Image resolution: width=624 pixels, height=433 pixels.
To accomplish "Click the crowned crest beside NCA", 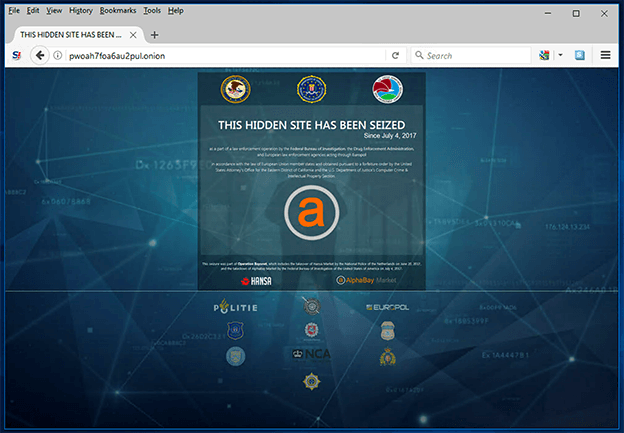I will coord(388,357).
